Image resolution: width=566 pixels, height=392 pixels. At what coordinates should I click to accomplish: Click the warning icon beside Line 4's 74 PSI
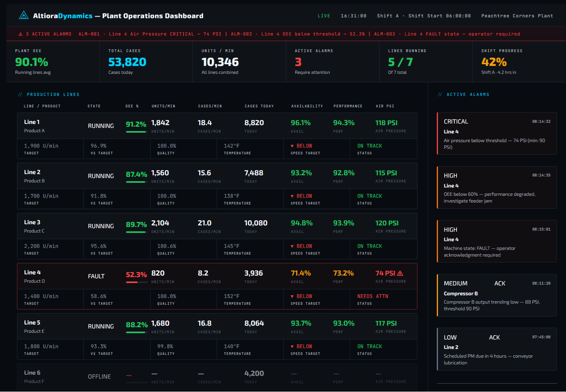click(x=400, y=273)
